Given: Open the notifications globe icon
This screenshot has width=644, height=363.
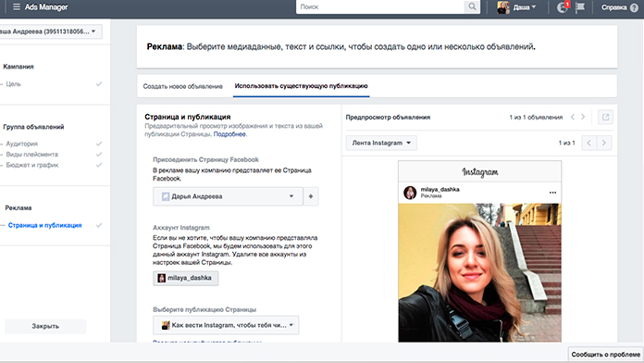Looking at the screenshot, I should pyautogui.click(x=563, y=7).
